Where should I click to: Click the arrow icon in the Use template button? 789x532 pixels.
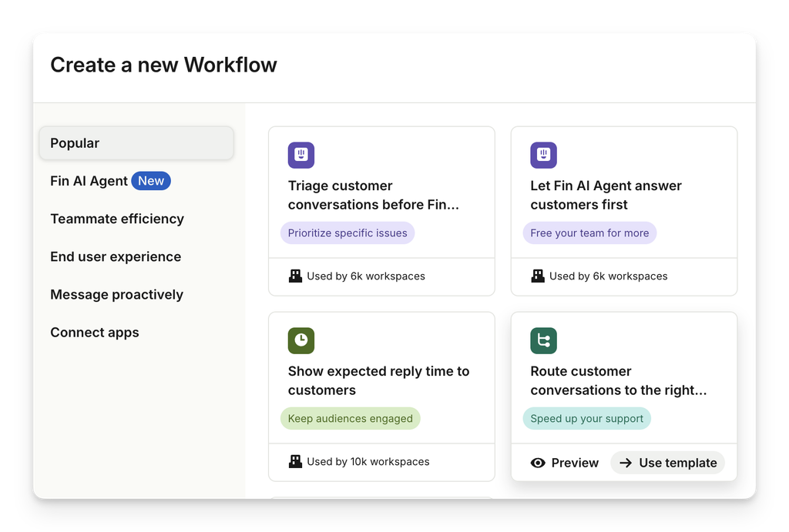pyautogui.click(x=626, y=463)
